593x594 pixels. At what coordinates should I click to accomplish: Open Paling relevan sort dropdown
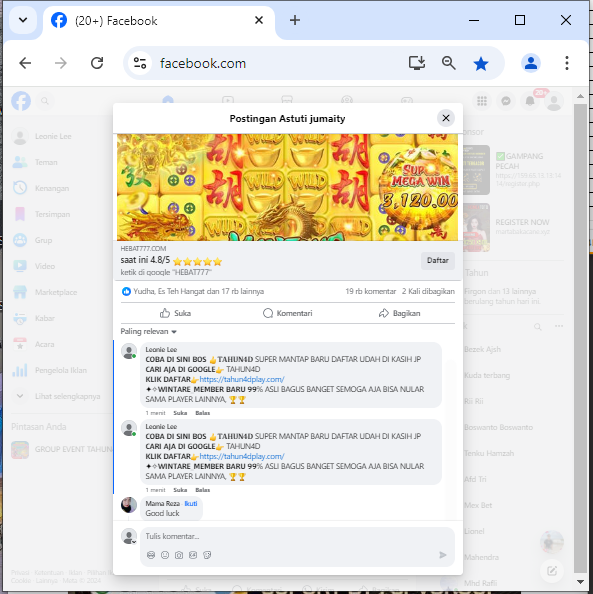coord(149,331)
